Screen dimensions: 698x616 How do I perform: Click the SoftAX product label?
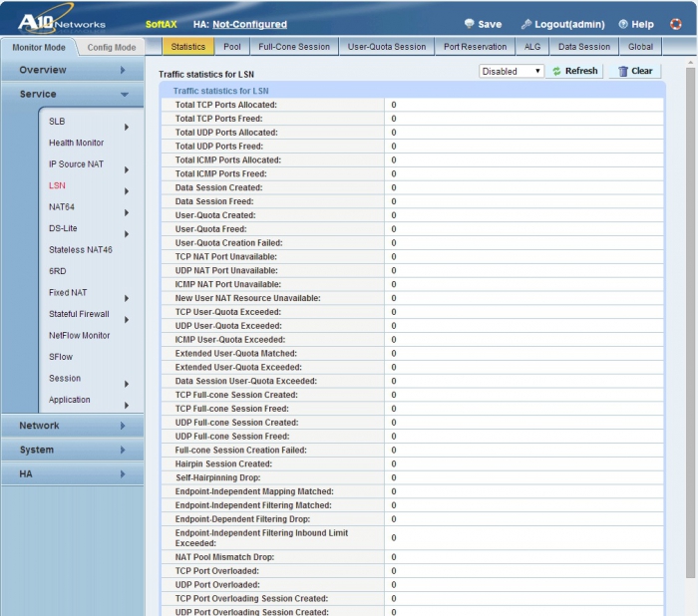[x=162, y=25]
